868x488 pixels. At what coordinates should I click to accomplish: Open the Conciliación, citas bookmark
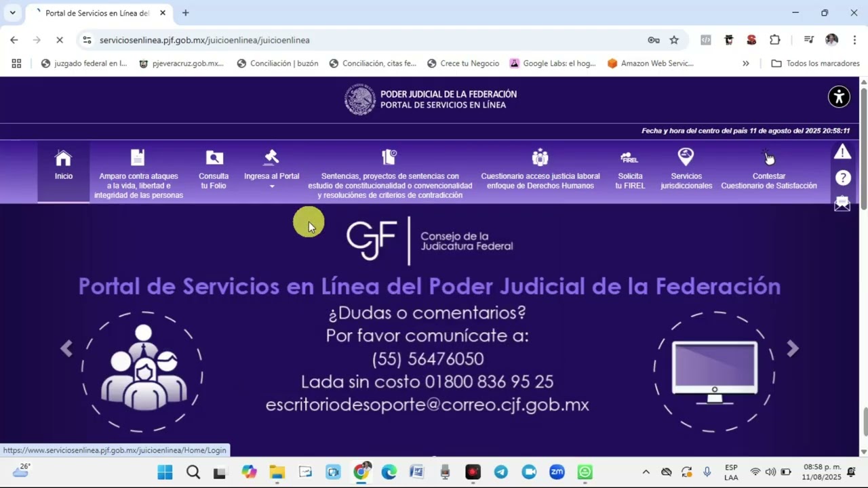[373, 63]
